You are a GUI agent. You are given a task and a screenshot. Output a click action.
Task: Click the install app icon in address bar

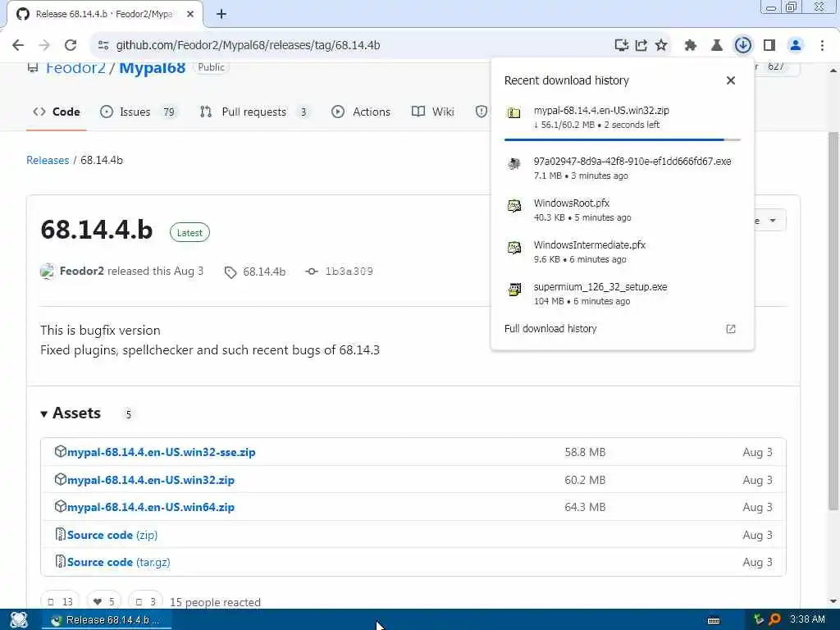(621, 45)
